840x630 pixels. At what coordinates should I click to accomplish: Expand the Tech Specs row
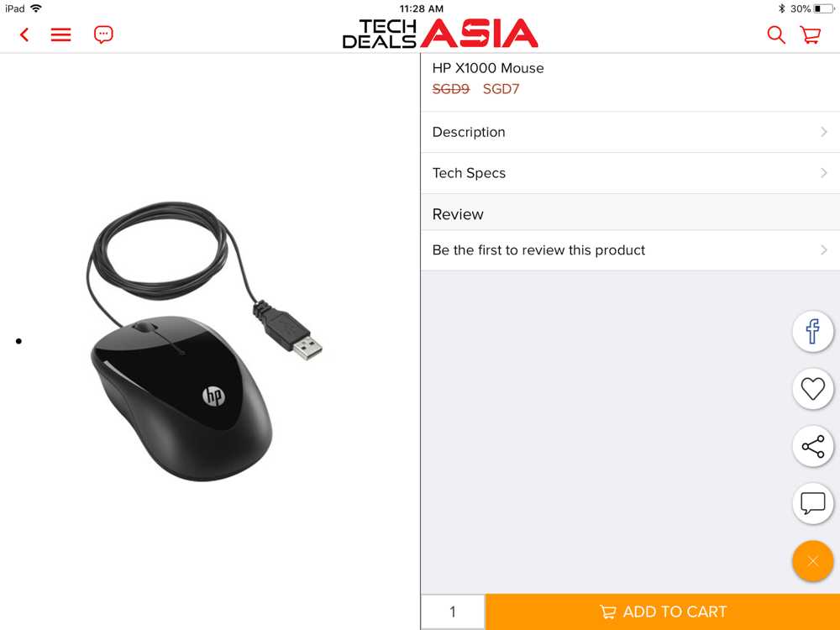(630, 173)
